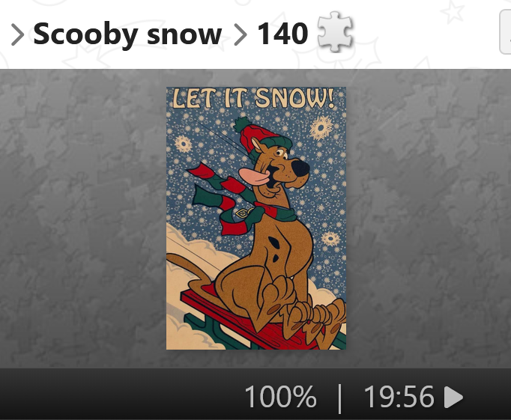Click Scooby's pink tongue in the puzzle
The height and width of the screenshot is (420, 511).
[255, 177]
